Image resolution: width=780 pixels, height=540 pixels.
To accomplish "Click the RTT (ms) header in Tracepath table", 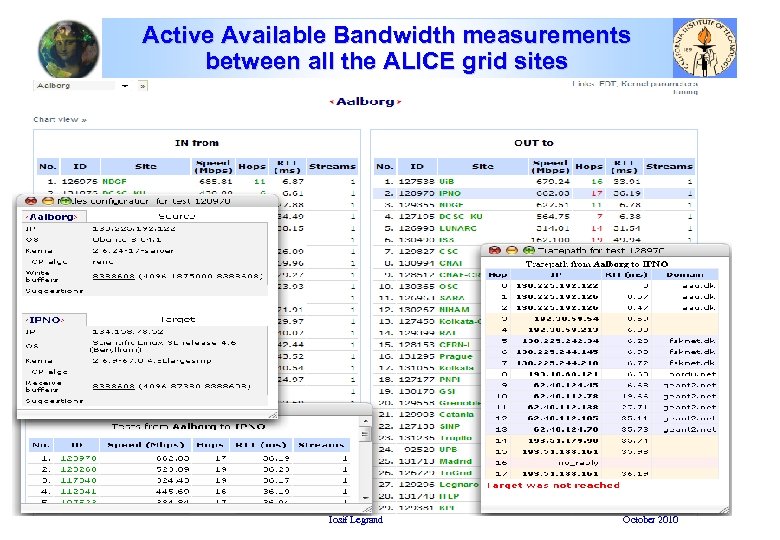I will pyautogui.click(x=626, y=274).
